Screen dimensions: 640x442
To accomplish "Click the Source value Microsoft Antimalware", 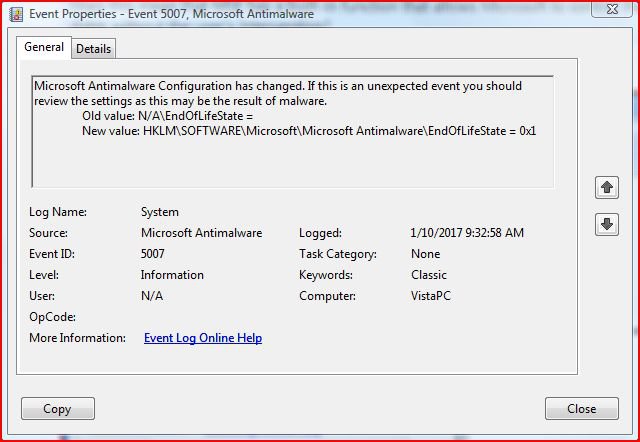I will [x=202, y=233].
